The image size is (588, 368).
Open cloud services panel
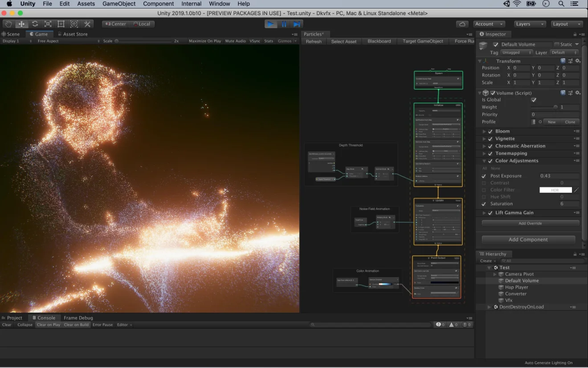(462, 24)
